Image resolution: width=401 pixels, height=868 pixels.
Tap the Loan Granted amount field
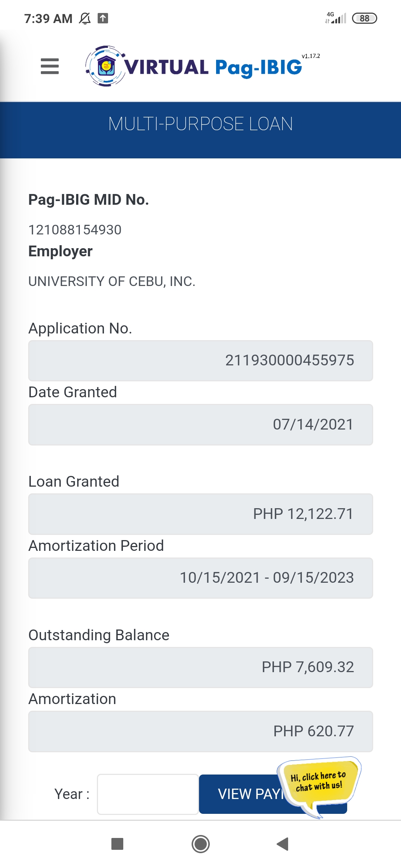tap(200, 514)
